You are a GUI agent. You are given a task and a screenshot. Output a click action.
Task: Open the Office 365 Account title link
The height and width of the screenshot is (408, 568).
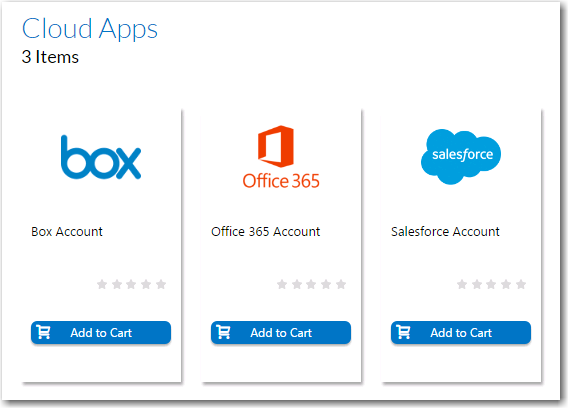(x=266, y=232)
